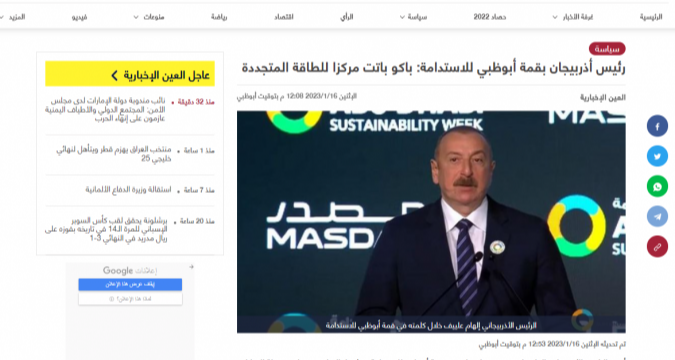Expand the سياسة navigation dropdown

tap(413, 17)
